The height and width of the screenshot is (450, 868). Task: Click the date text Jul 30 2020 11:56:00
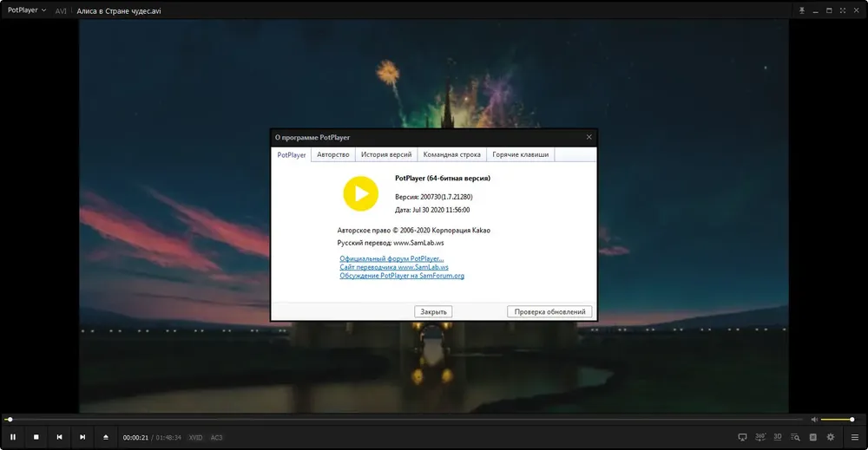point(441,210)
